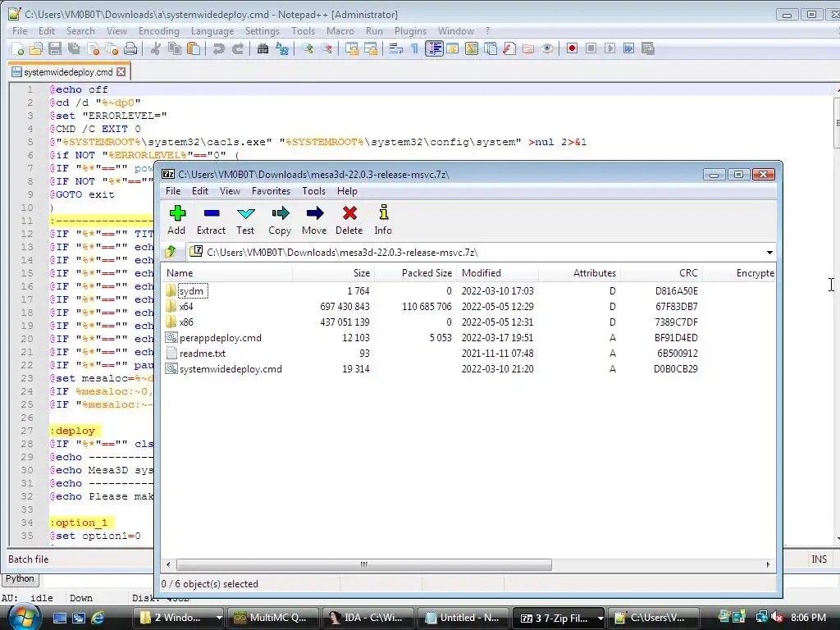Click the Playback macro icon
The height and width of the screenshot is (630, 840).
click(609, 48)
